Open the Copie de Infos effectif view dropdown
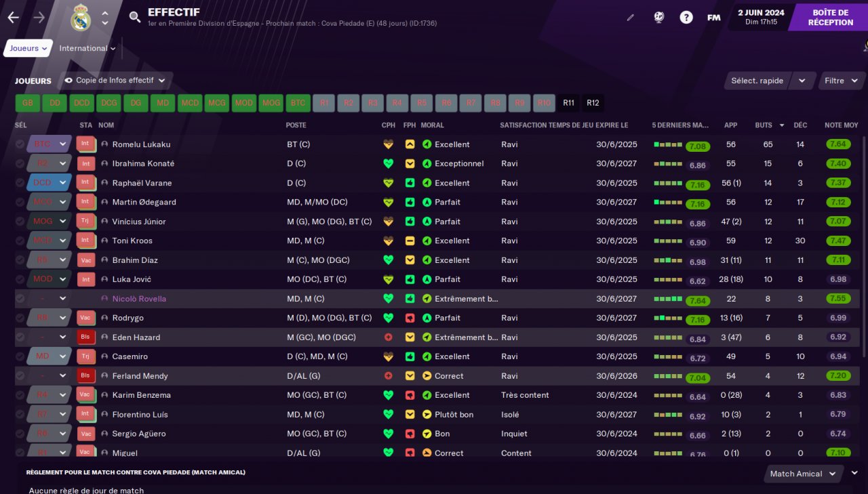 pyautogui.click(x=115, y=81)
